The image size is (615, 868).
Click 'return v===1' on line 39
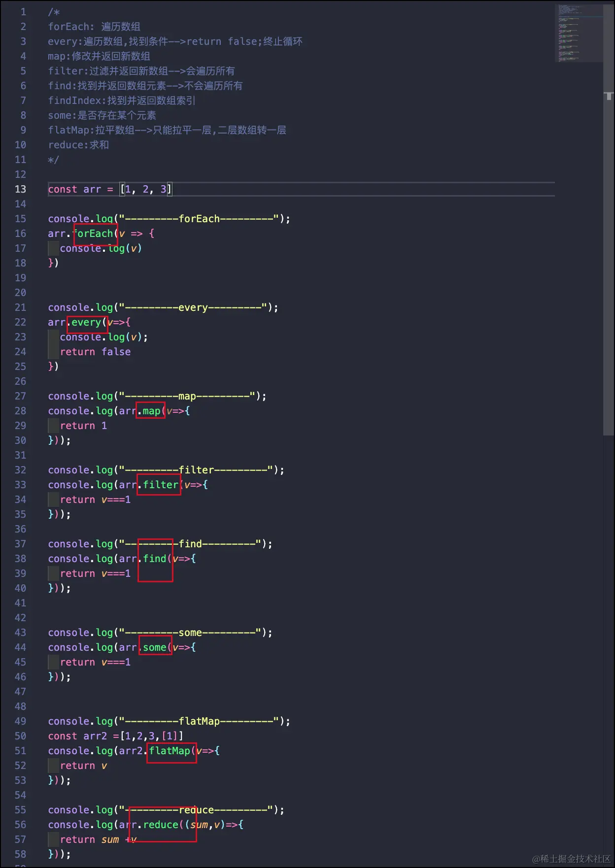coord(95,573)
